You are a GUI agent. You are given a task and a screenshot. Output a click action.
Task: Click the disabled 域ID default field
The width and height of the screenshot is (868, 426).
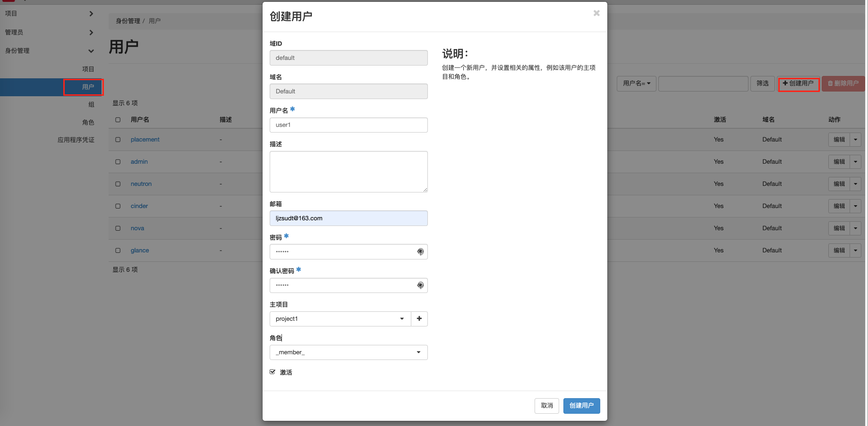[349, 58]
